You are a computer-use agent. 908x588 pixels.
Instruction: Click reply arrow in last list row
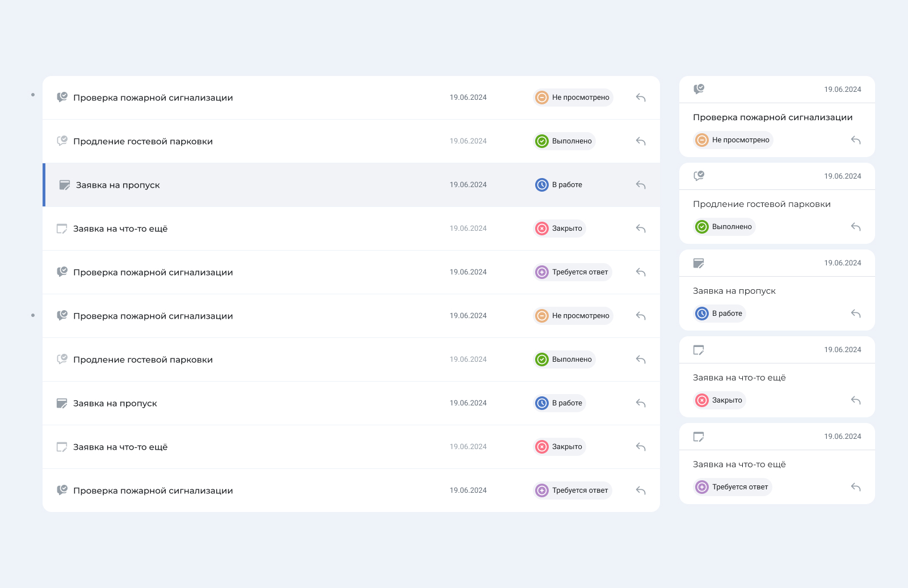(x=641, y=490)
